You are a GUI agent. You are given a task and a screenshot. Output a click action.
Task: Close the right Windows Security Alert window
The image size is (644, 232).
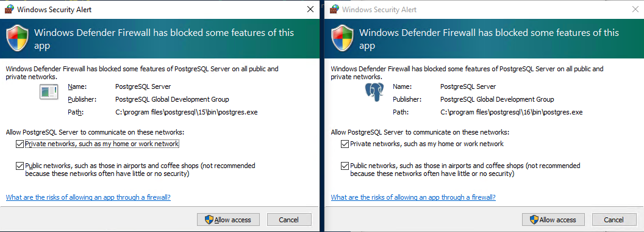click(x=635, y=9)
